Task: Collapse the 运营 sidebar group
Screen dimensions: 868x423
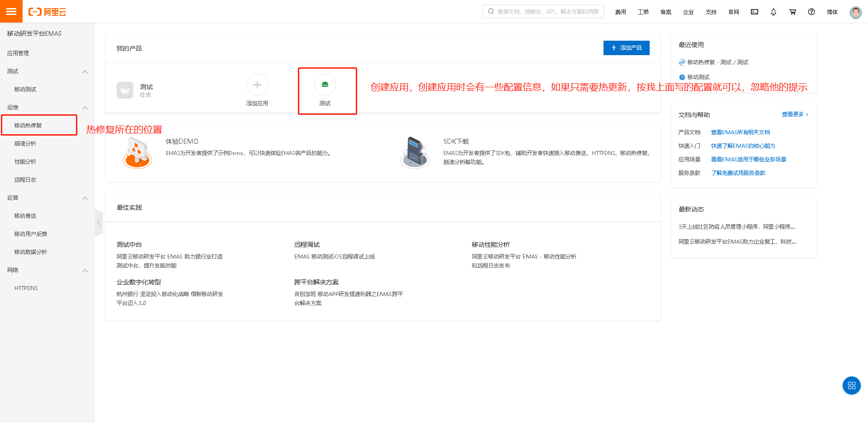Action: pos(85,198)
